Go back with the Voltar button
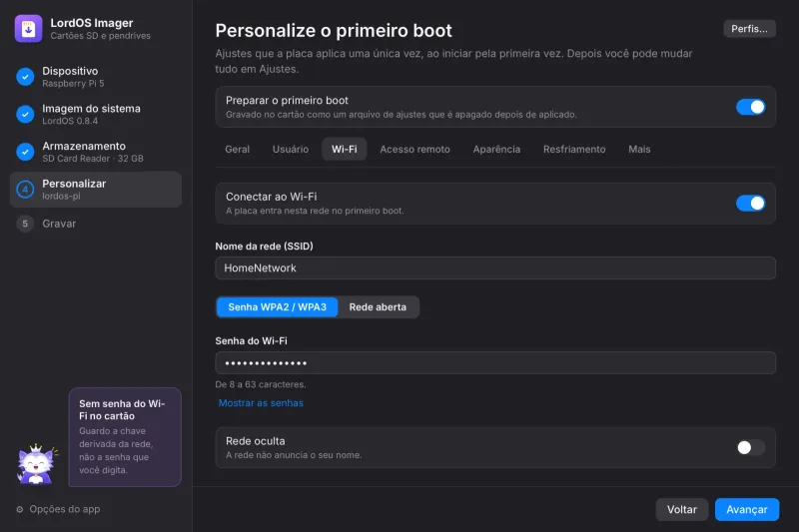Screen dimensions: 799x532 coord(682,509)
